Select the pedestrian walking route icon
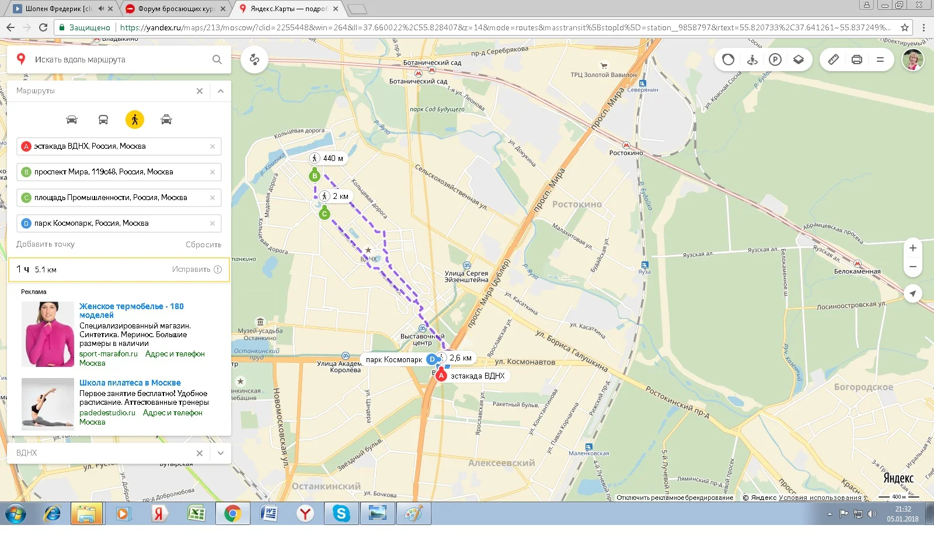Screen dimensions: 934x560 point(135,120)
